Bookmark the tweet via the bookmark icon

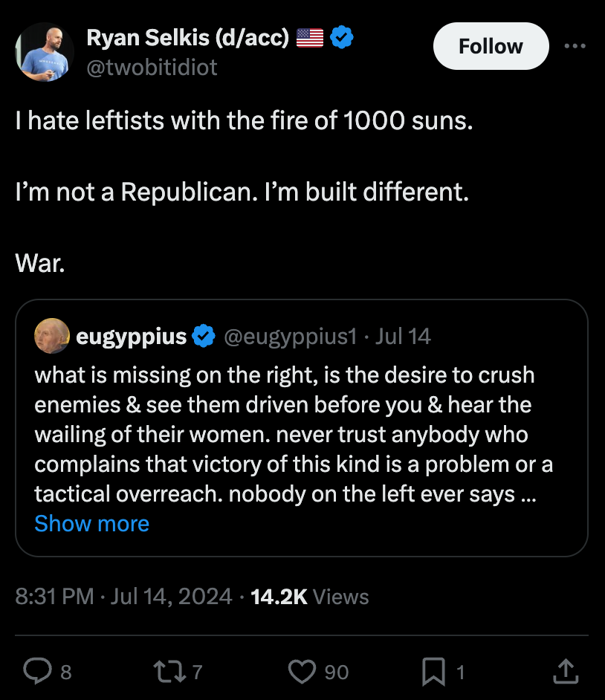(x=433, y=671)
